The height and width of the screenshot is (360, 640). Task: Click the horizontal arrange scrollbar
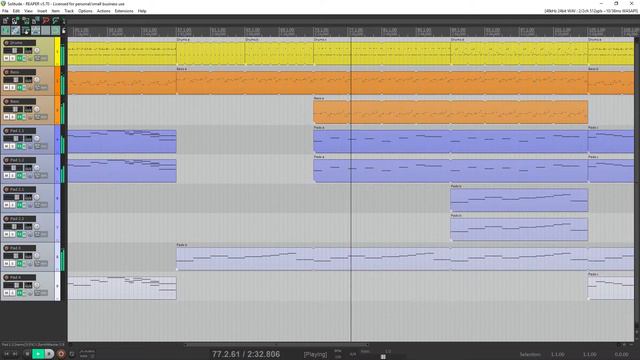tap(277, 345)
